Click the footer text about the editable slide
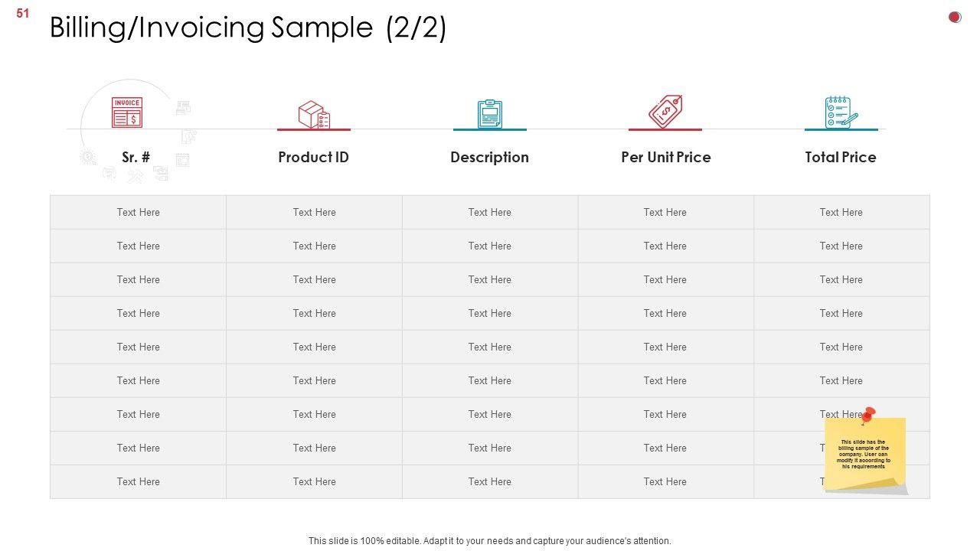980x551 pixels. 489,540
